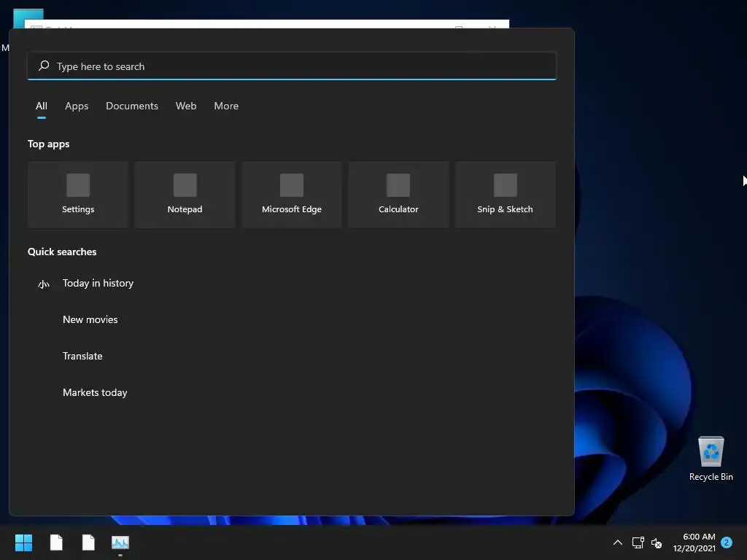Viewport: 747px width, 560px height.
Task: Switch to the Documents tab
Action: pyautogui.click(x=132, y=106)
